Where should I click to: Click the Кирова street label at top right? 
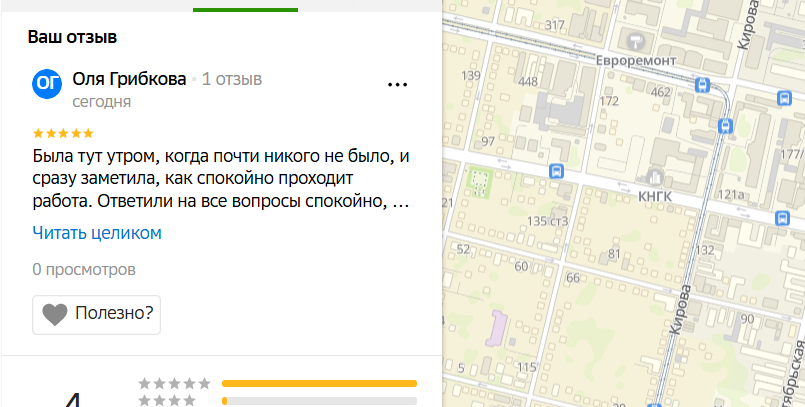pos(748,25)
